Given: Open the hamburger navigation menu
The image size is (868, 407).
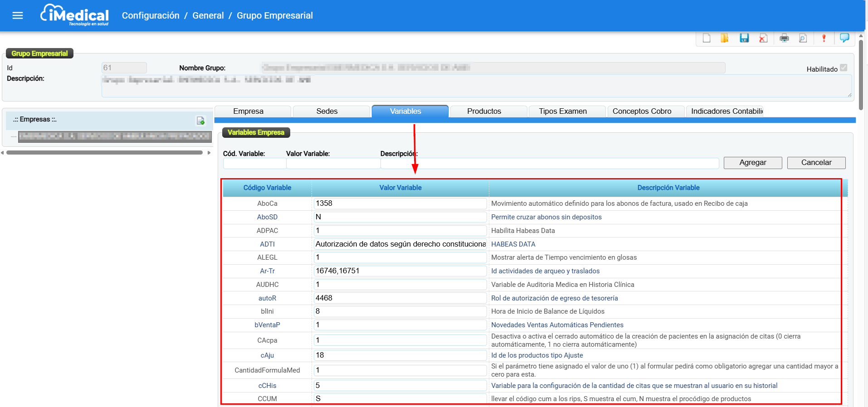Looking at the screenshot, I should click(x=18, y=16).
